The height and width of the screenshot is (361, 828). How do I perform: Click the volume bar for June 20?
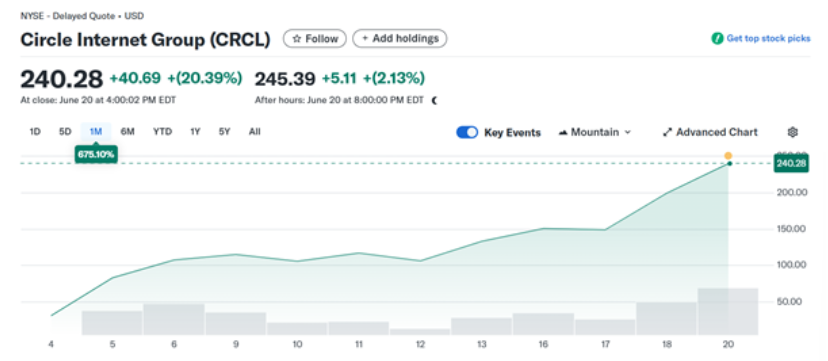728,311
